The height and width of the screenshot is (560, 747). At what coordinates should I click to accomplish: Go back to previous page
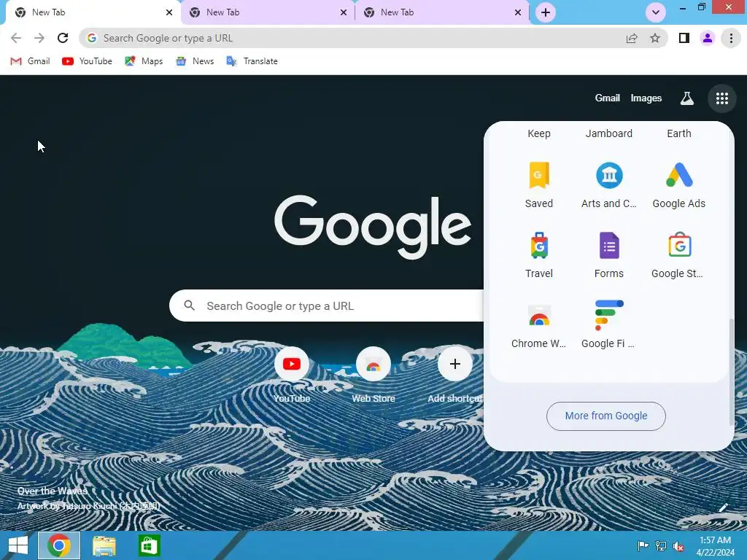(16, 38)
